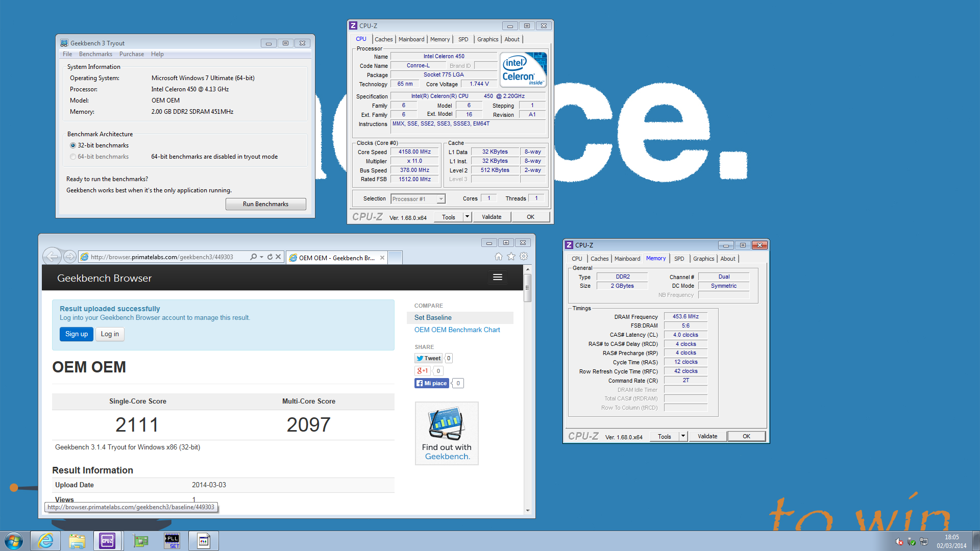Click the Find out with Geekbench thumbnail
Viewport: 980px width, 551px height.
[x=447, y=433]
